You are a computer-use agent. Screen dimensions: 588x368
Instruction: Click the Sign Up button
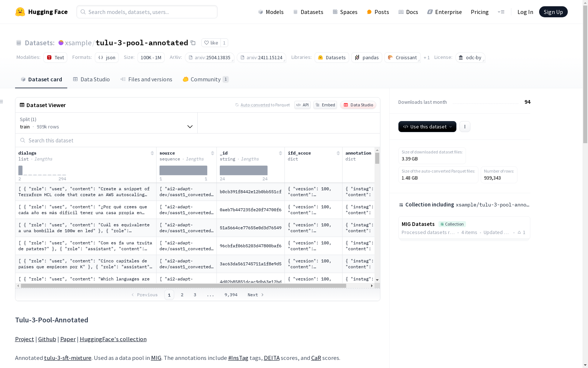coord(553,12)
